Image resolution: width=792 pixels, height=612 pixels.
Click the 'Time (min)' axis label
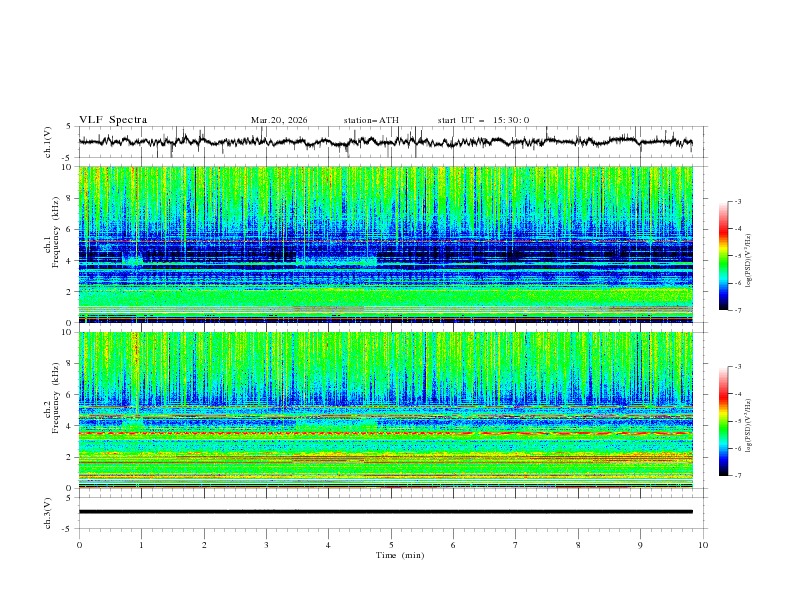pyautogui.click(x=400, y=555)
